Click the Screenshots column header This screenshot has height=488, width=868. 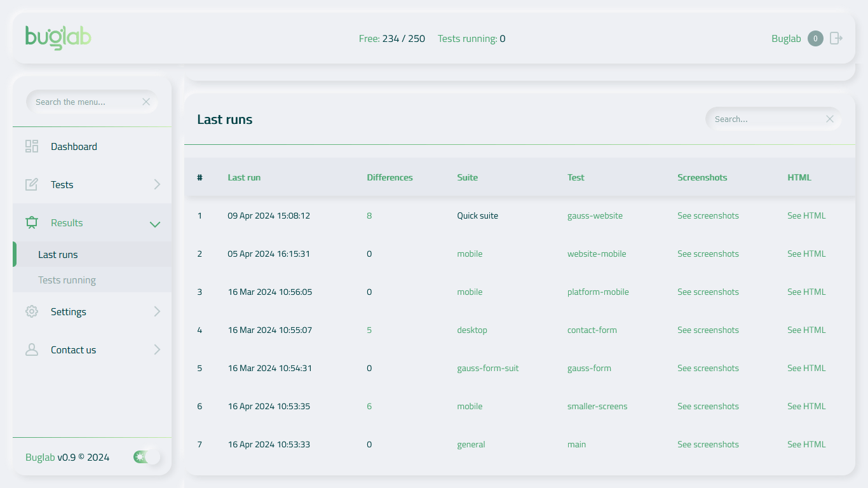tap(702, 177)
